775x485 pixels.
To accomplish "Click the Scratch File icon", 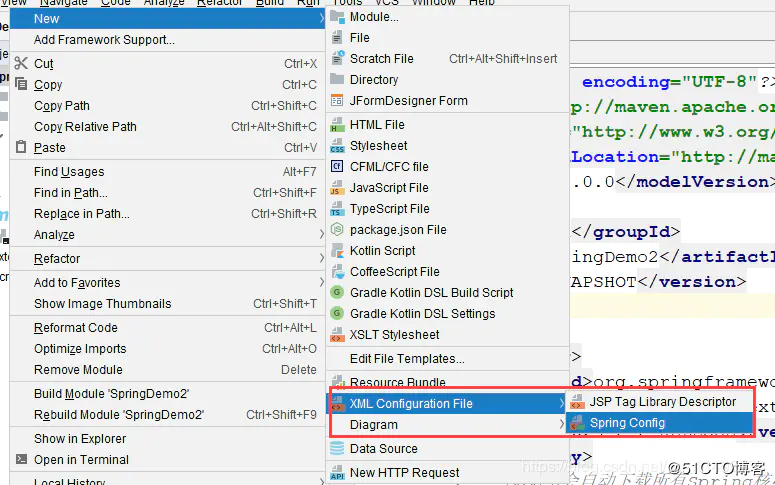I will [337, 58].
